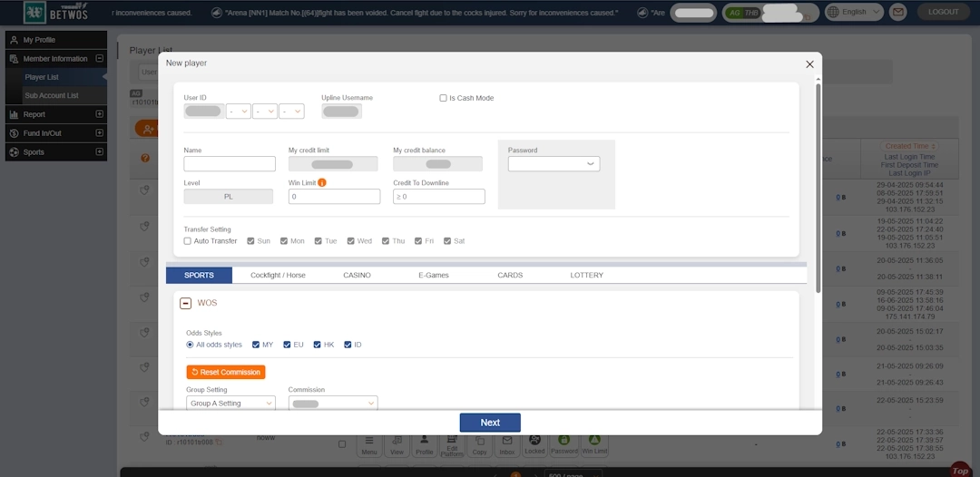The image size is (980, 477).
Task: Toggle the Wed transfer day checkbox
Action: [350, 241]
